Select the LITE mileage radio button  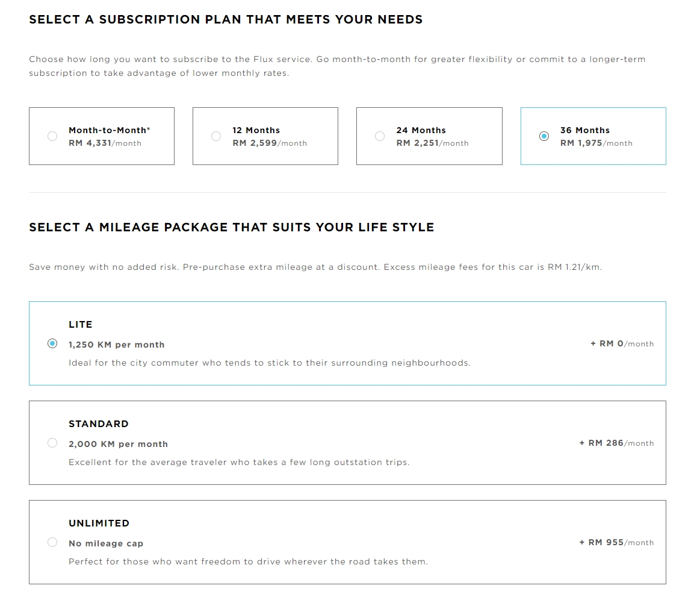point(52,343)
